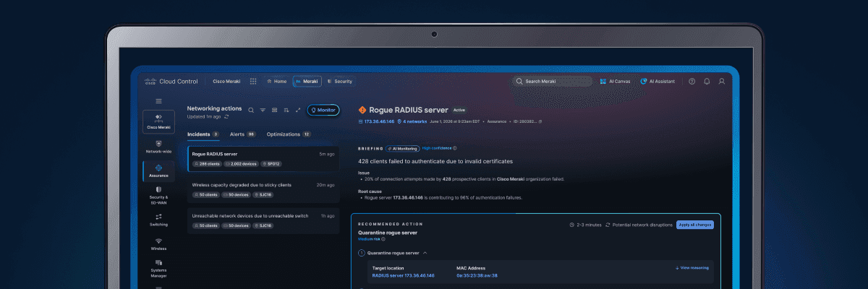Click the Search Meraki field

coord(551,82)
